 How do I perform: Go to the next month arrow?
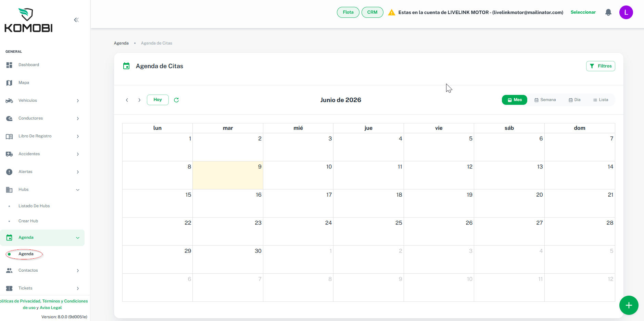click(139, 100)
